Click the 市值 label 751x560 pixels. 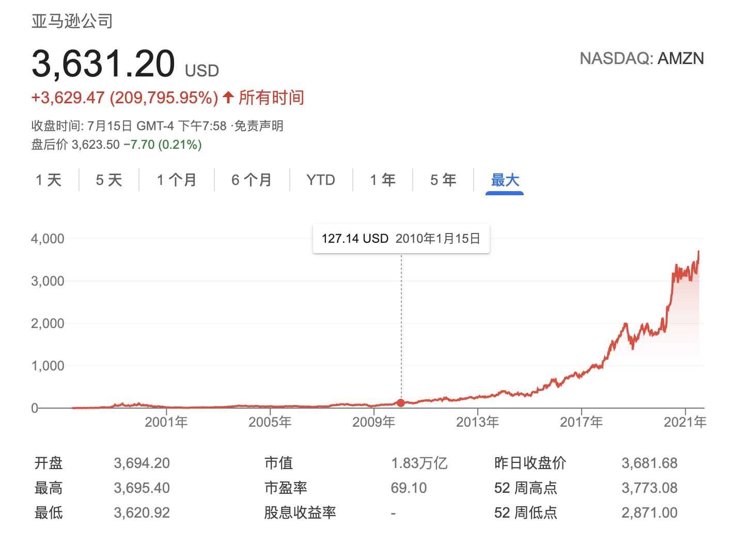[278, 463]
